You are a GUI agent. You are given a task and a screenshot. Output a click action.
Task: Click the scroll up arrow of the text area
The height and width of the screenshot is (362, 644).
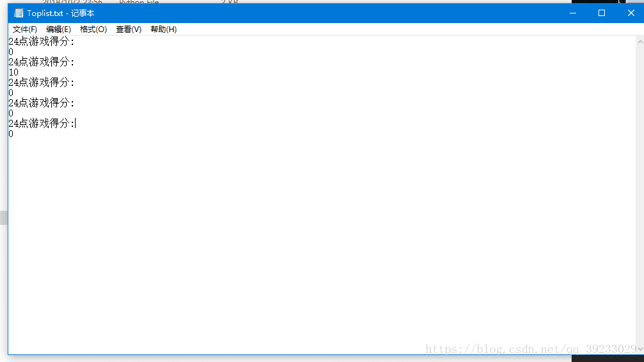click(640, 42)
